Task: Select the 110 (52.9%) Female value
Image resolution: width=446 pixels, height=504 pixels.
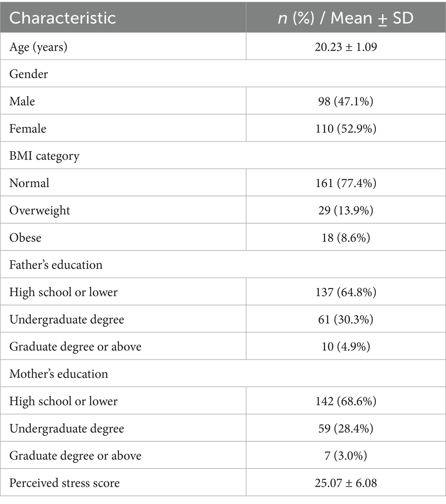Action: pyautogui.click(x=346, y=128)
